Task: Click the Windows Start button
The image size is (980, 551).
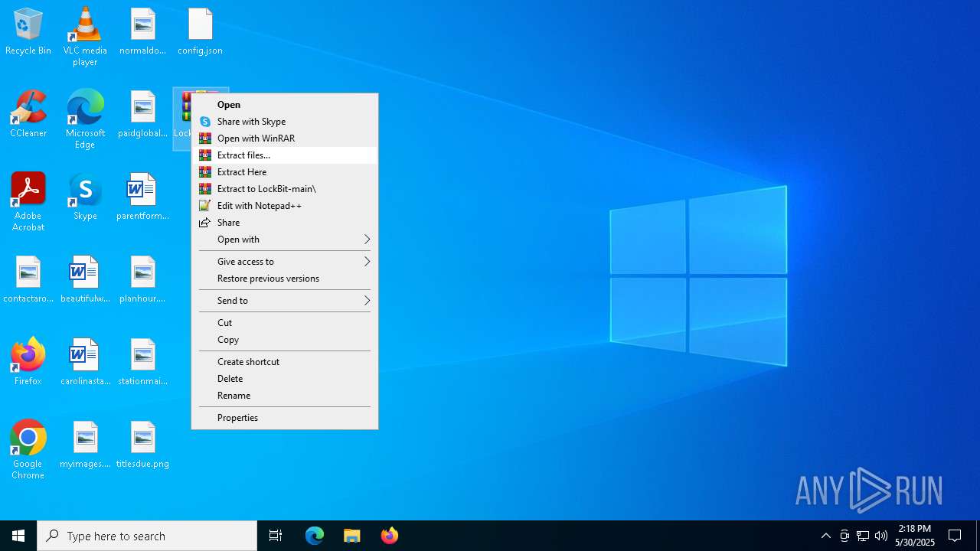Action: [x=18, y=536]
